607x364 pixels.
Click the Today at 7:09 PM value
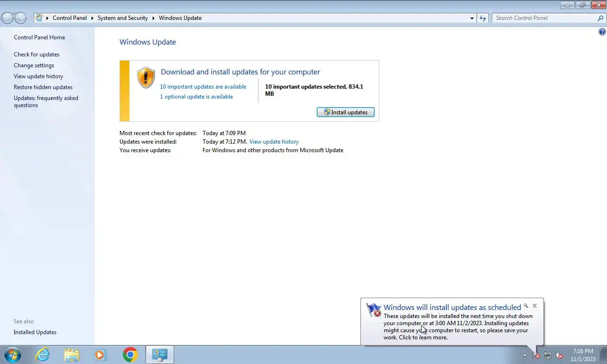tap(224, 133)
